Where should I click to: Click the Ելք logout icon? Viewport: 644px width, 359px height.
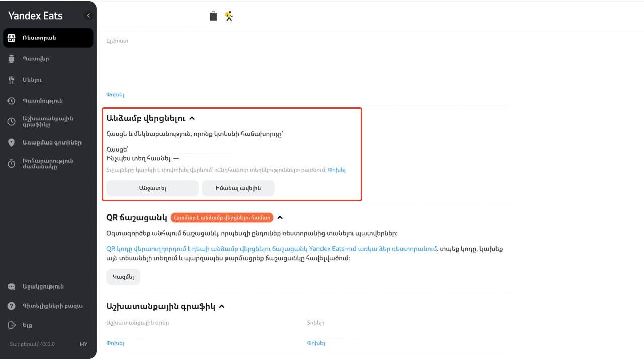tap(12, 325)
